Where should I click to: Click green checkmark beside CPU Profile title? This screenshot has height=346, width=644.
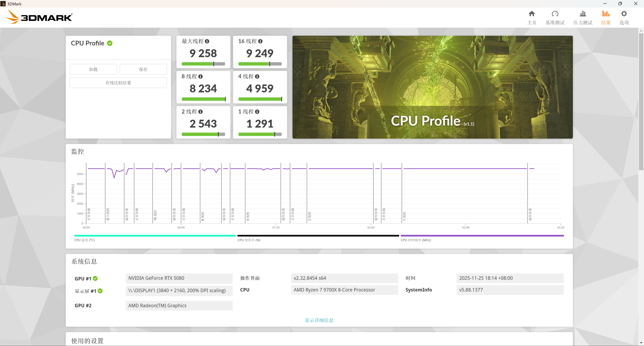click(110, 43)
